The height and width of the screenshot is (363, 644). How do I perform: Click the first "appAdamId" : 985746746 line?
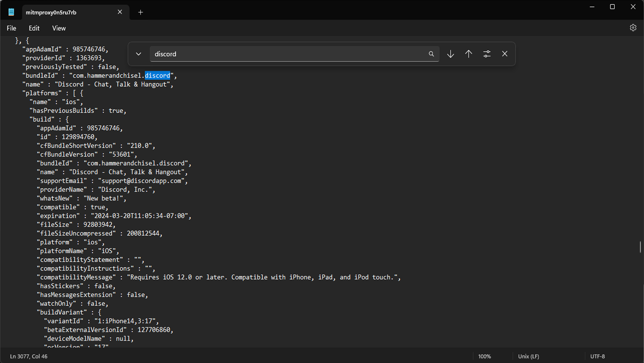[x=65, y=49]
